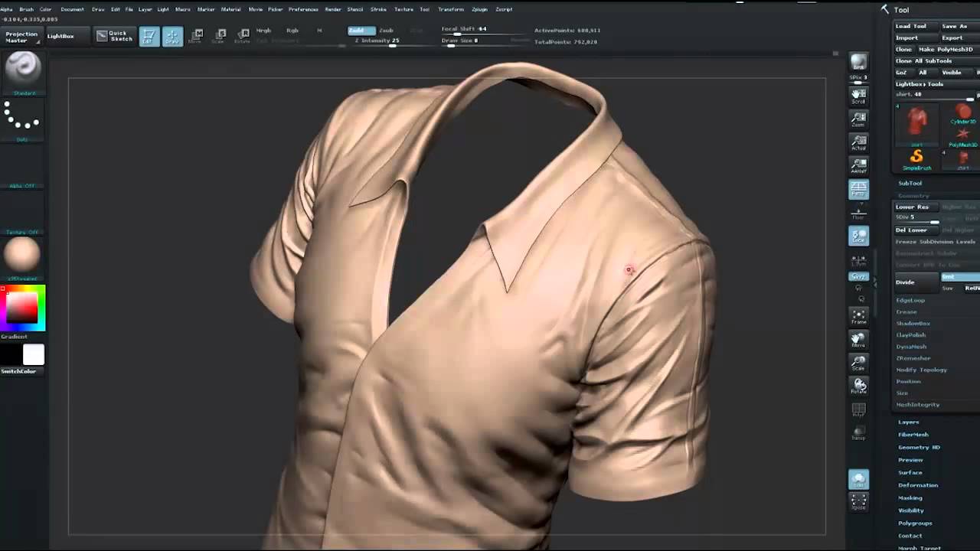This screenshot has width=980, height=551.
Task: Activate Edit mode button
Action: point(149,36)
